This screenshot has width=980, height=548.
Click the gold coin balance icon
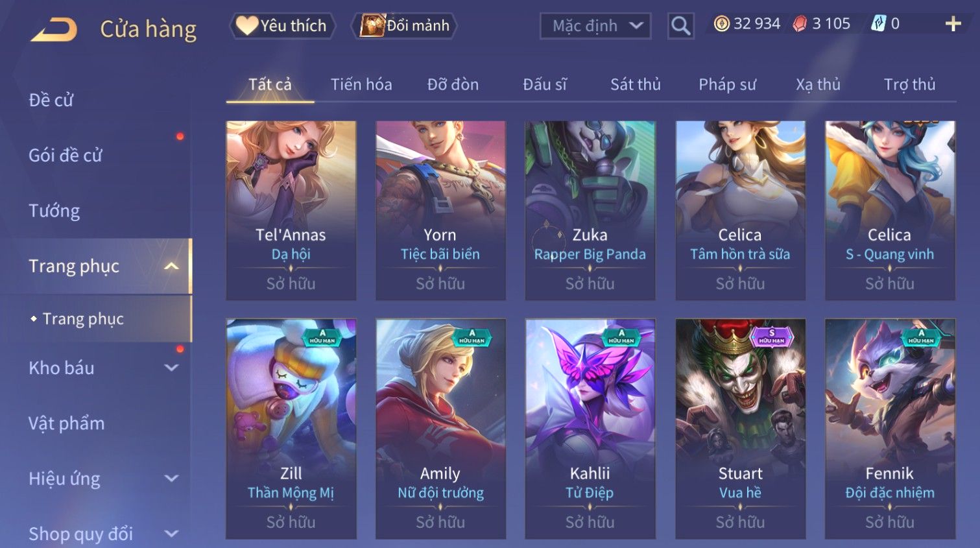click(x=721, y=24)
